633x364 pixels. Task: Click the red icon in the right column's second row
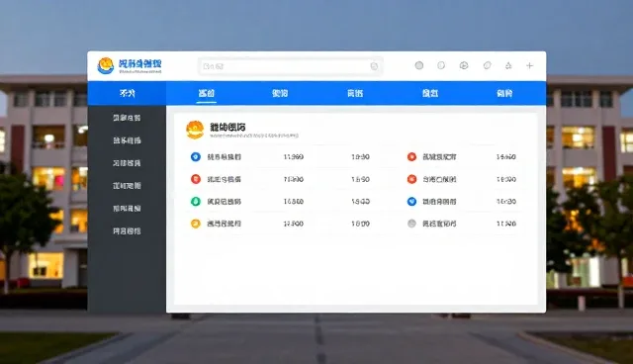[411, 179]
